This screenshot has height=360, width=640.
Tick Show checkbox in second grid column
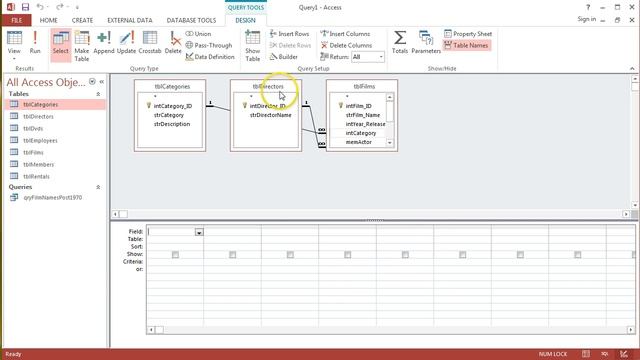[x=233, y=255]
